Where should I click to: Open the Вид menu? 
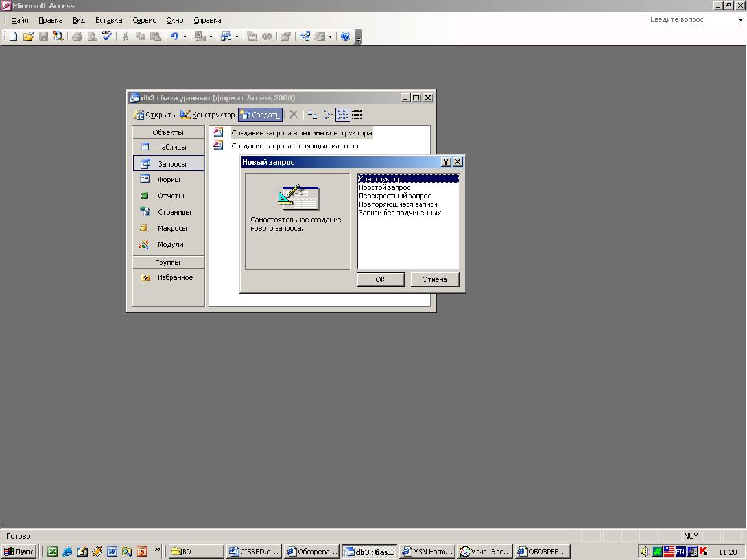click(x=78, y=20)
